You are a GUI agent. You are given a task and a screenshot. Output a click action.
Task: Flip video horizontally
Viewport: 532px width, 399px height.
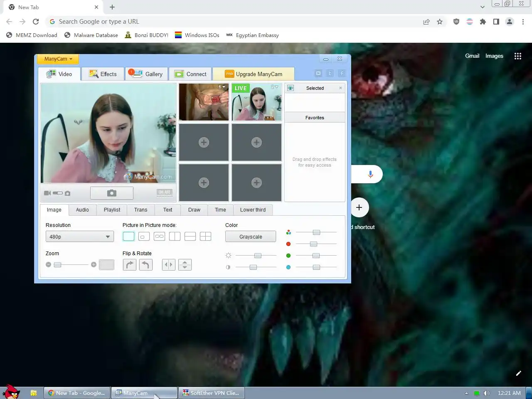(168, 265)
